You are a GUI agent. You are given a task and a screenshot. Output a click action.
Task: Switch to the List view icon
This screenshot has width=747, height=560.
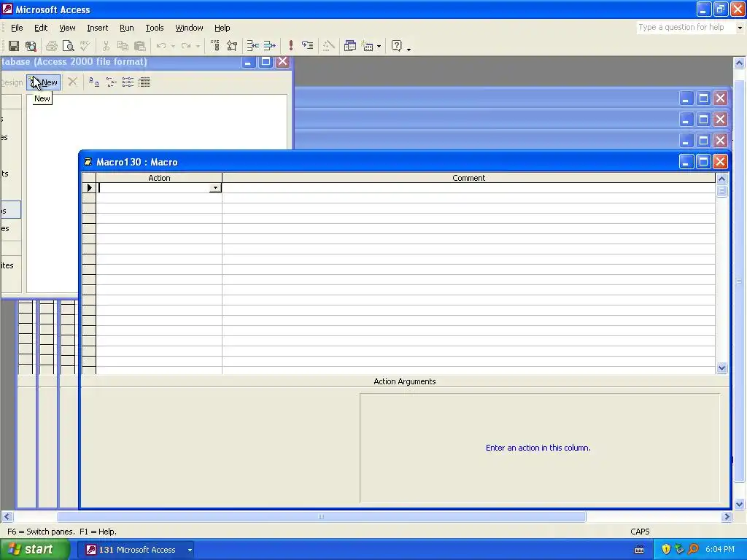(x=128, y=82)
